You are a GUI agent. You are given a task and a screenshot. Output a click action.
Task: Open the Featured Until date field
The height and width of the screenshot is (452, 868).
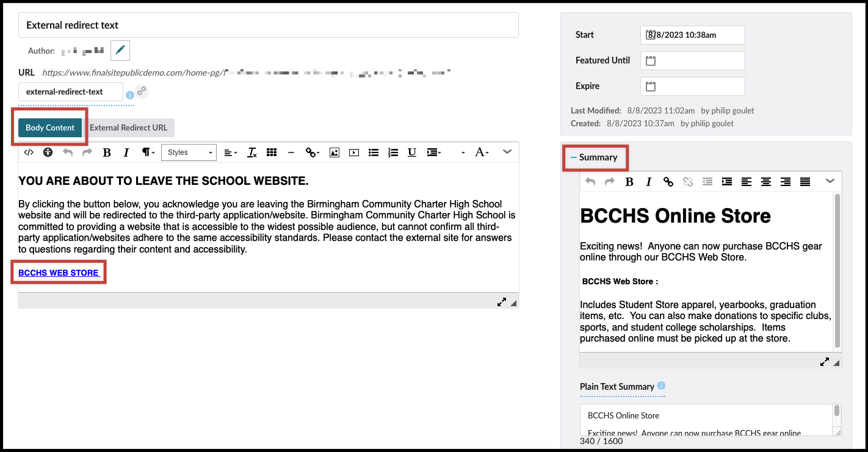pos(693,60)
